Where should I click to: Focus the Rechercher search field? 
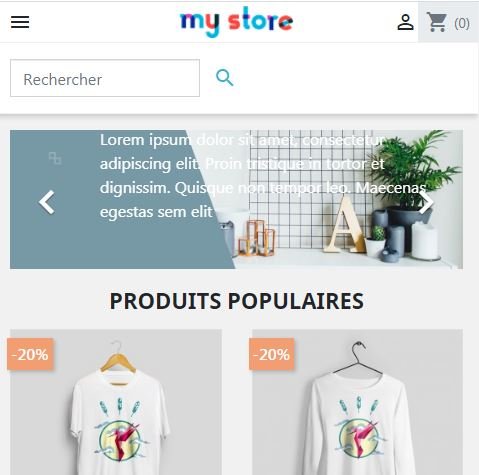pyautogui.click(x=105, y=78)
